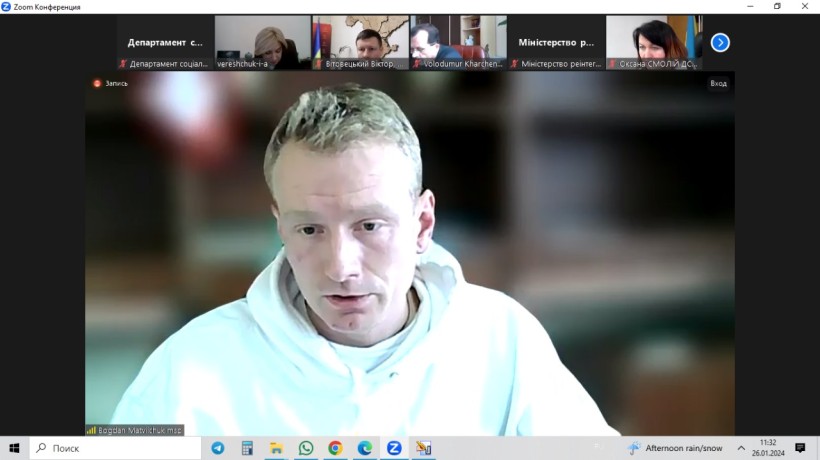
Task: Open the taskbar clock and date
Action: pos(768,448)
